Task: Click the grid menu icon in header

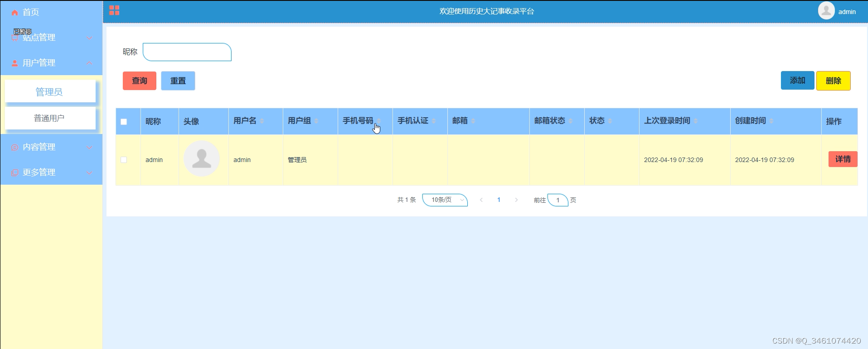Action: point(114,10)
